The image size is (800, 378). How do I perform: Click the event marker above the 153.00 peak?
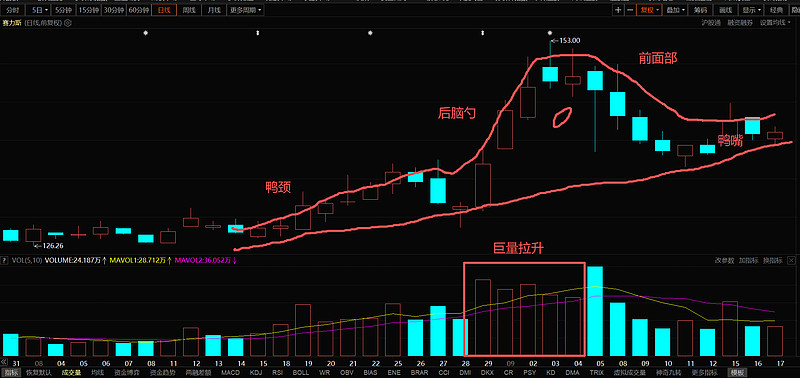point(550,33)
